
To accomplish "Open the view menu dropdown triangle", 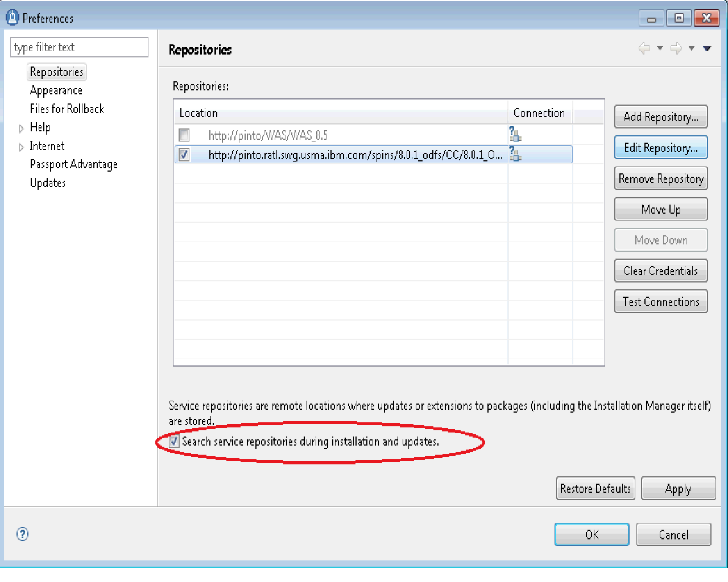I will click(x=707, y=48).
